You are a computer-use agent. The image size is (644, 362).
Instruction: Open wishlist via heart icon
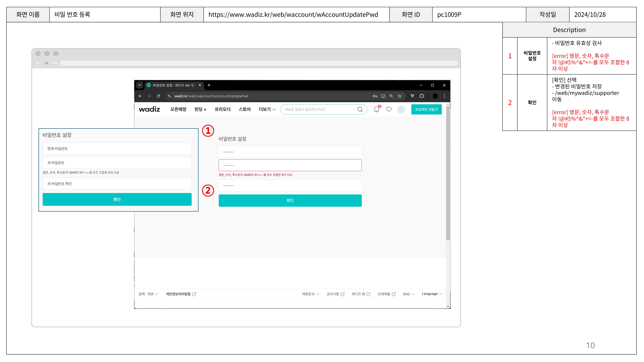click(x=389, y=109)
